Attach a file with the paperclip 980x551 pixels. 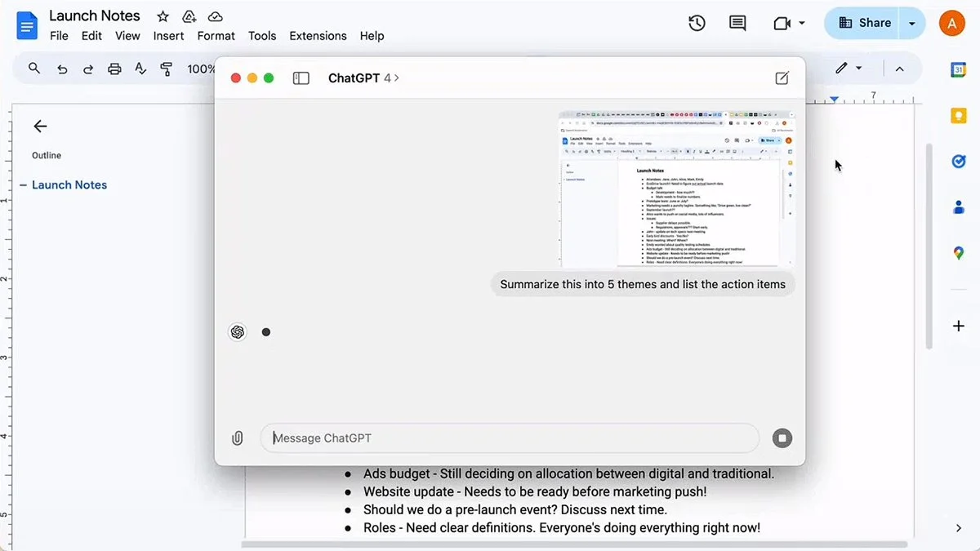(238, 438)
